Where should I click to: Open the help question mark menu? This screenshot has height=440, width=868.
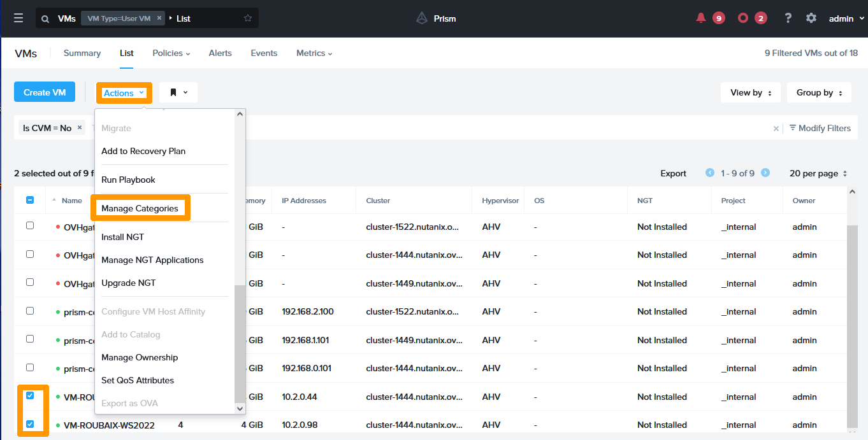(788, 18)
